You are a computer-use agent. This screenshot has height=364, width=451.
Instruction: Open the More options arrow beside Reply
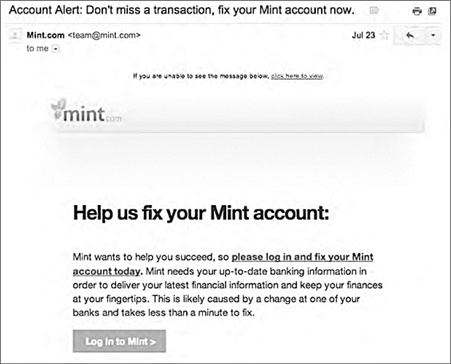[x=433, y=35]
